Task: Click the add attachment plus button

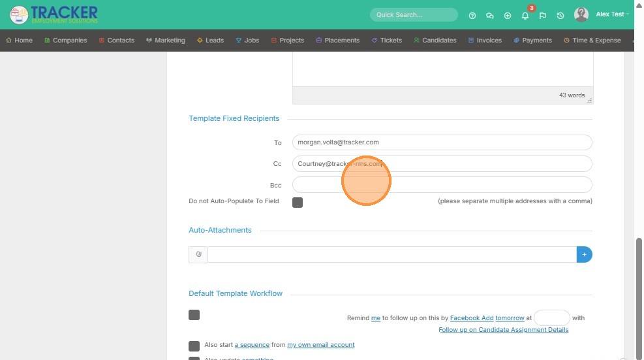Action: click(584, 254)
